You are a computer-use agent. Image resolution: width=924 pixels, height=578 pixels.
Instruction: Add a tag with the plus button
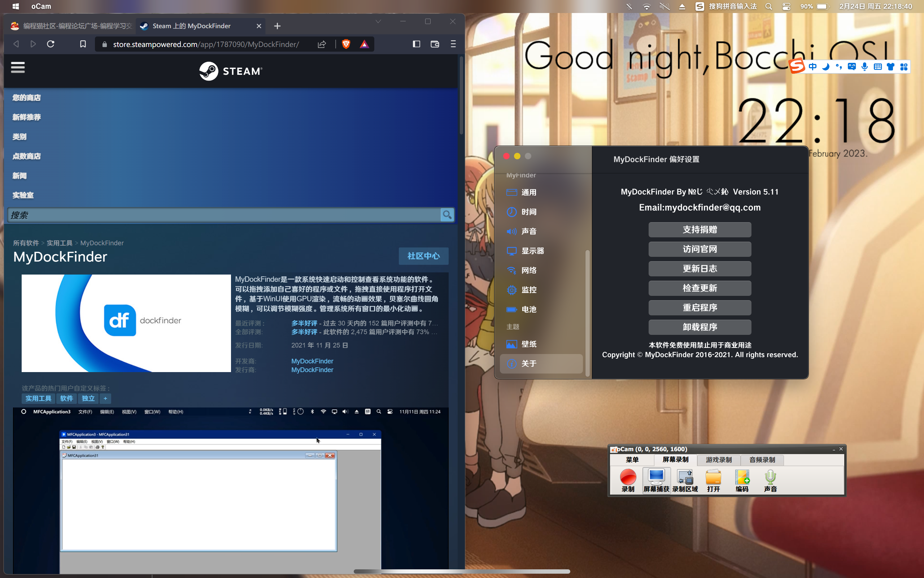(x=105, y=398)
